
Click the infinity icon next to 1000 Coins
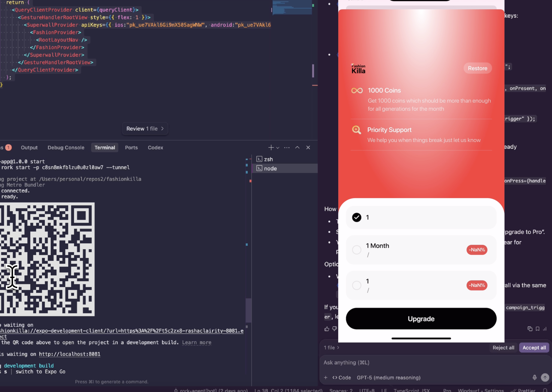(357, 90)
